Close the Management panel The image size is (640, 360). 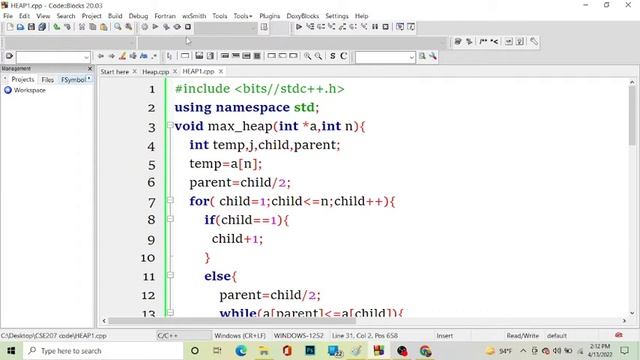point(90,68)
